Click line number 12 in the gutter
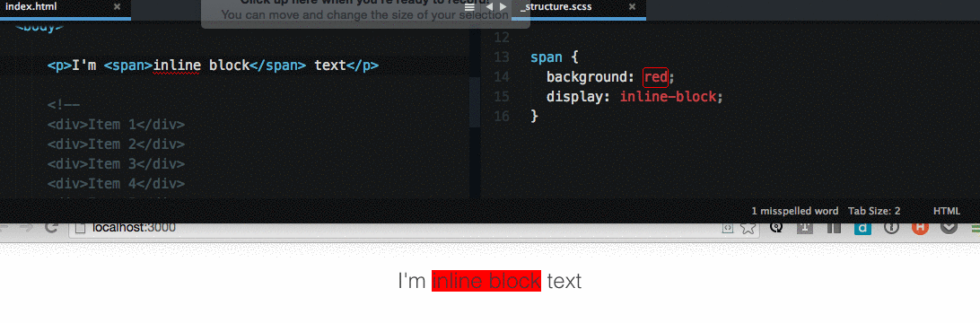Viewport: 980px width, 323px height. pyautogui.click(x=502, y=38)
